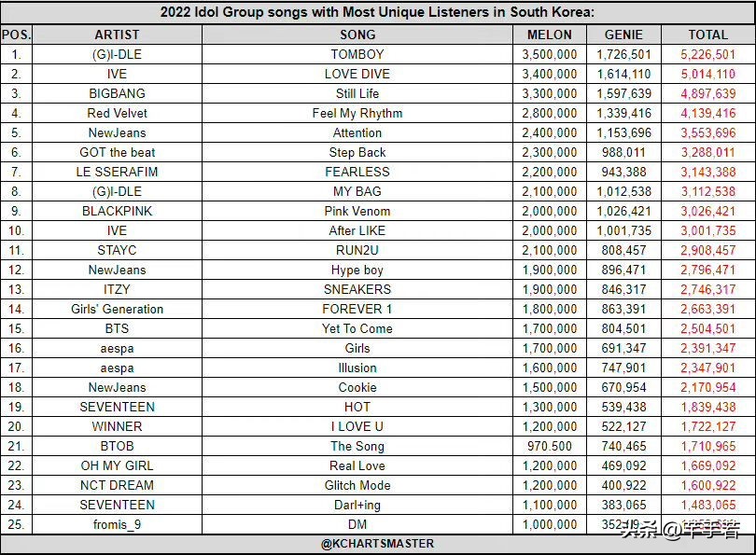Click the LOVE DIVE song cell

coord(357,74)
